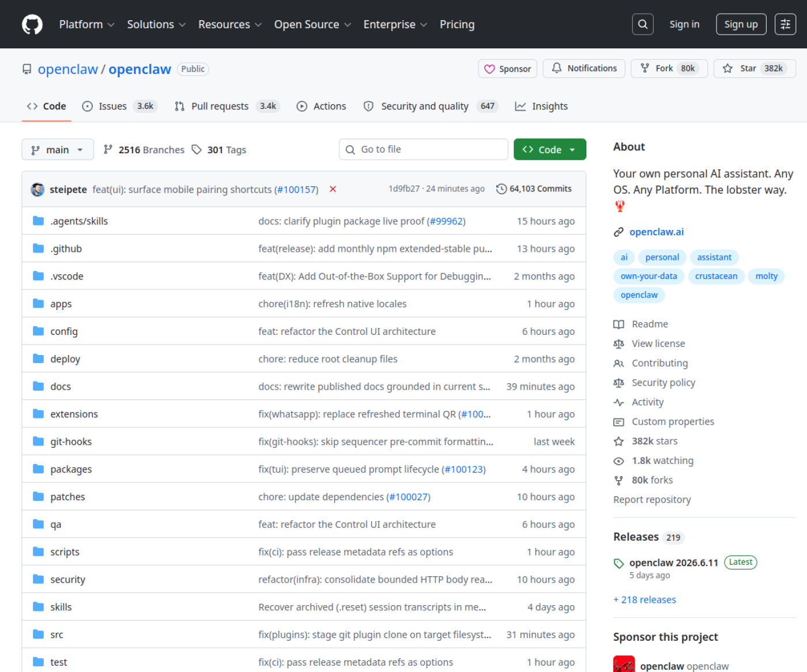Click the tag icon beside 301 Tags
This screenshot has height=672, width=807.
coord(197,150)
